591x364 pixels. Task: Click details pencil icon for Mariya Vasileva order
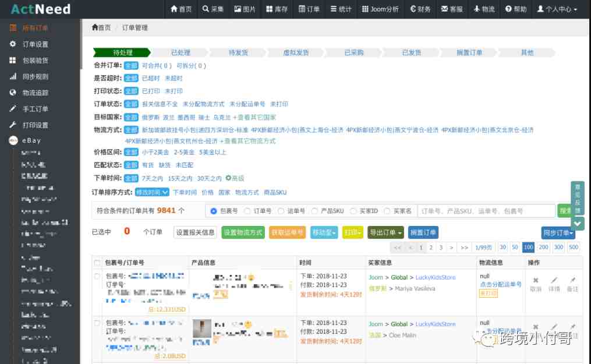pos(554,280)
